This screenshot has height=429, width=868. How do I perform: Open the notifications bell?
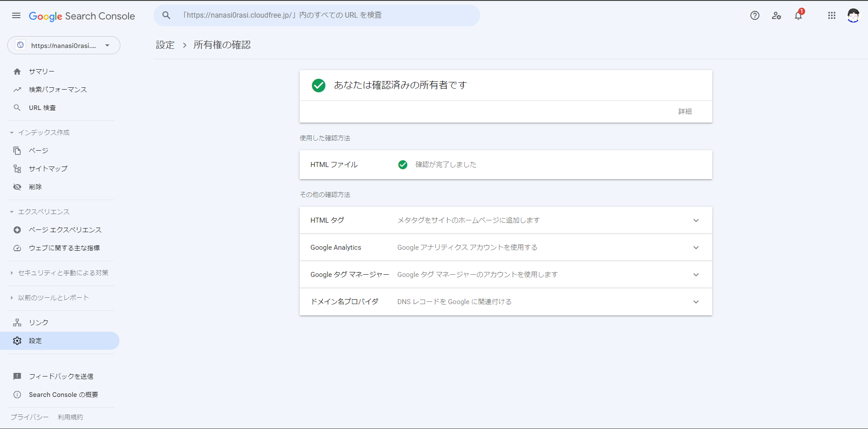pos(798,16)
